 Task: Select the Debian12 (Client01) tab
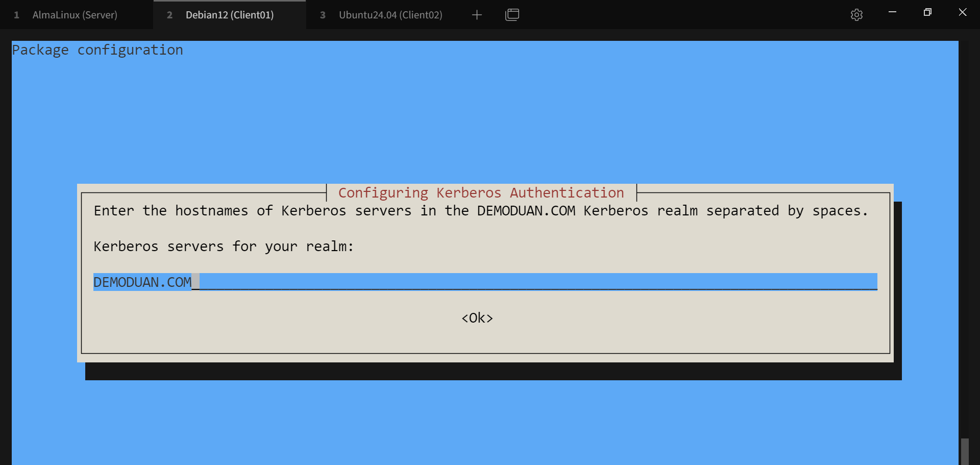[x=230, y=15]
